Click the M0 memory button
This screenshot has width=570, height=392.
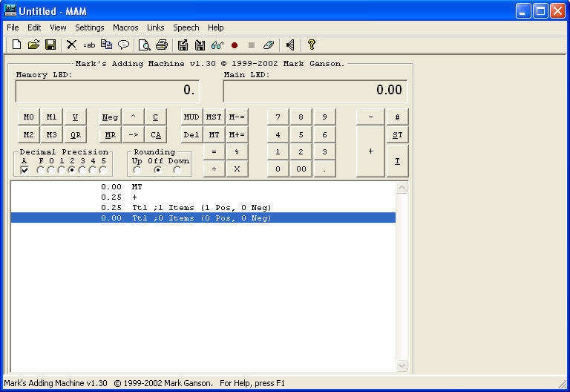coord(29,117)
